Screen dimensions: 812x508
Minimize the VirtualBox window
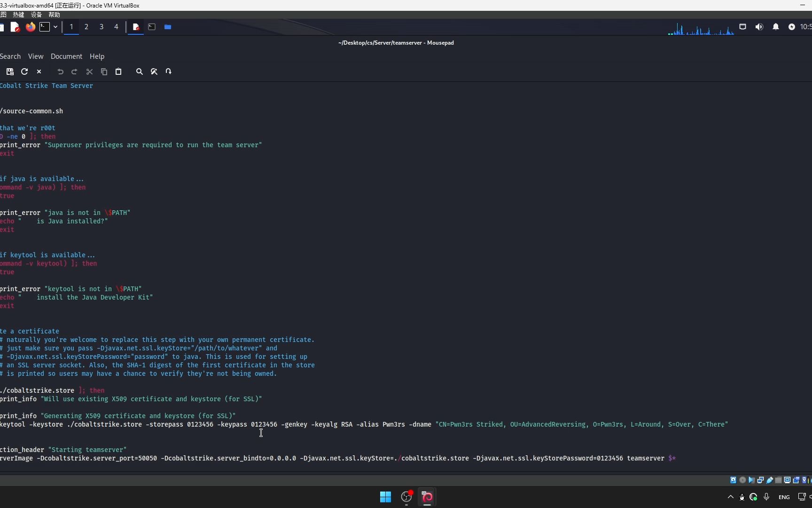click(802, 5)
